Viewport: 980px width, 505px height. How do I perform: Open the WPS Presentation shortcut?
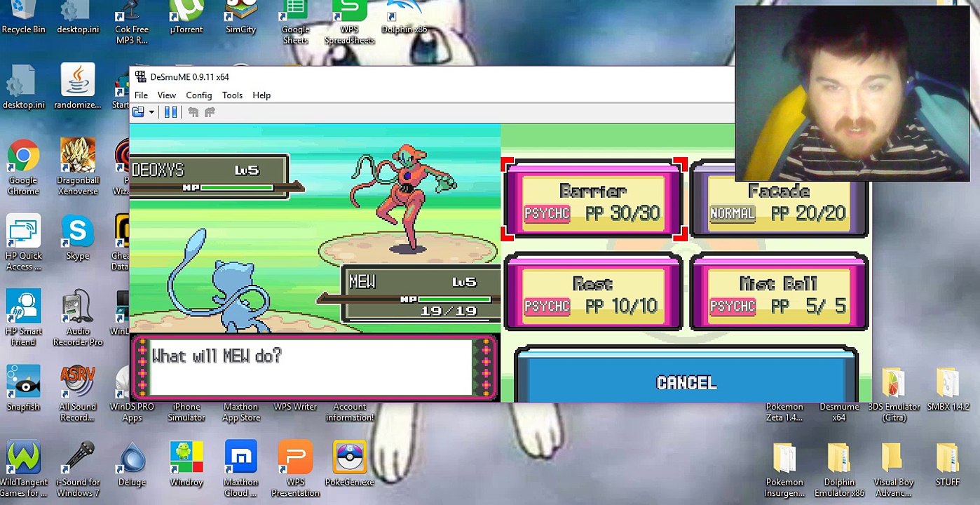click(295, 469)
